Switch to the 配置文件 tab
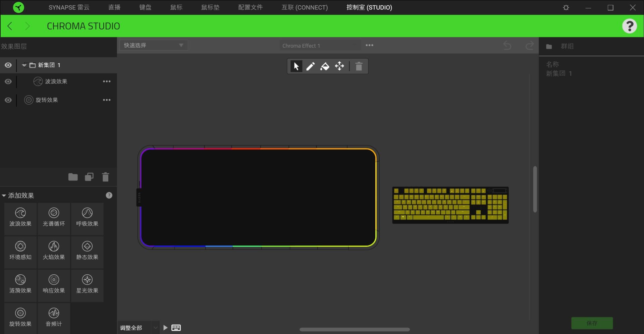The height and width of the screenshot is (334, 644). click(251, 7)
